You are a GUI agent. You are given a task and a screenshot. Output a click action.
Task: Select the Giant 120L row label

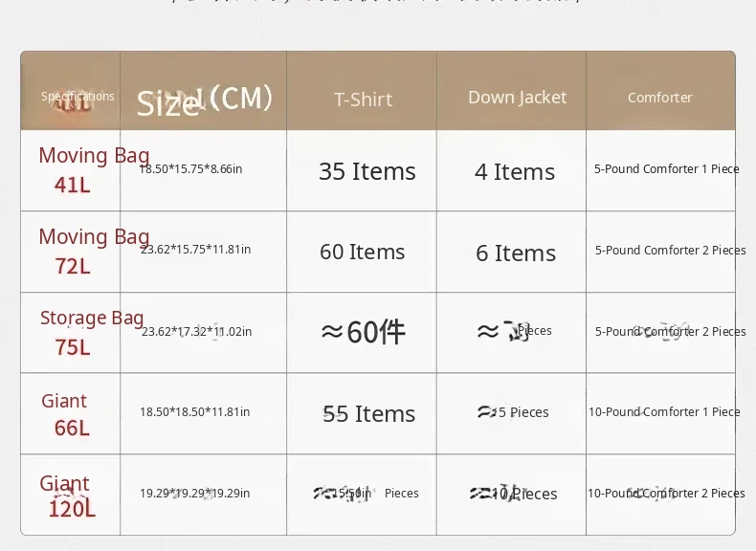pos(71,496)
